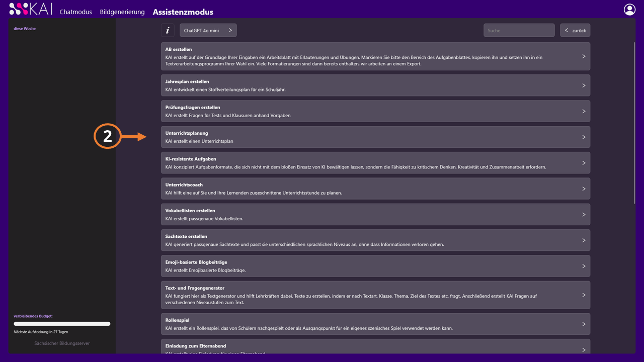Expand the AB erstellen chevron
Screen dimensions: 644x362
[x=584, y=56]
